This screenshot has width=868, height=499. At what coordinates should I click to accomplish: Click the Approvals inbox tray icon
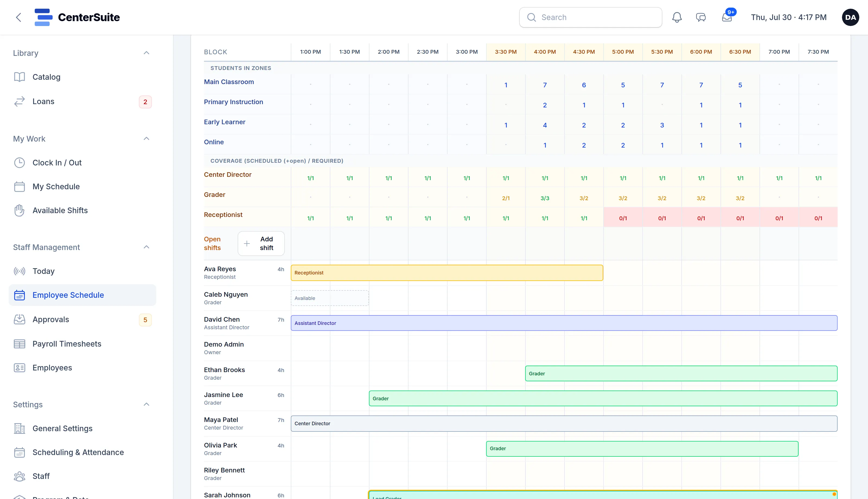coord(20,319)
